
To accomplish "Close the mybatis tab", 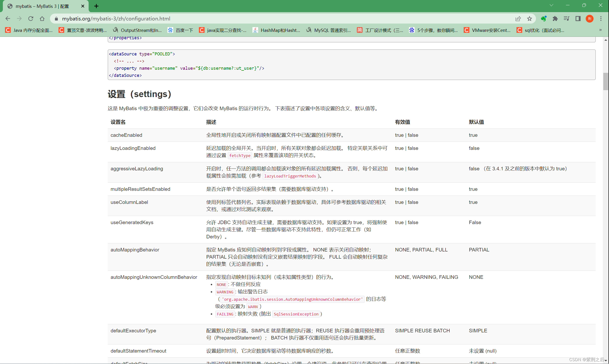I will [83, 6].
